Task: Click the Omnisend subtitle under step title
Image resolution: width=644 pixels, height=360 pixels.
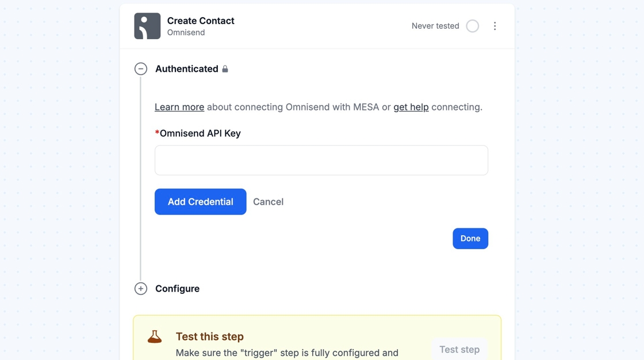Action: (186, 33)
